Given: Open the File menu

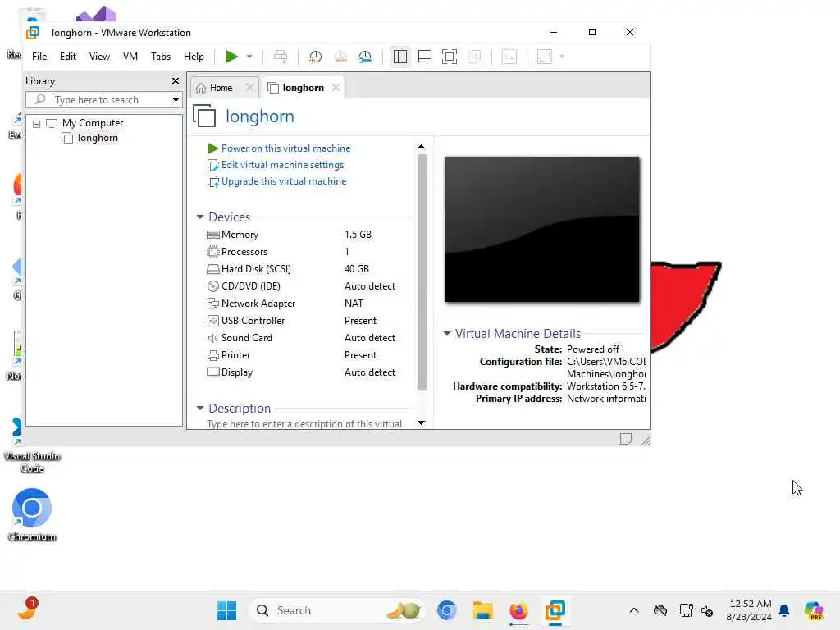Looking at the screenshot, I should click(x=39, y=57).
